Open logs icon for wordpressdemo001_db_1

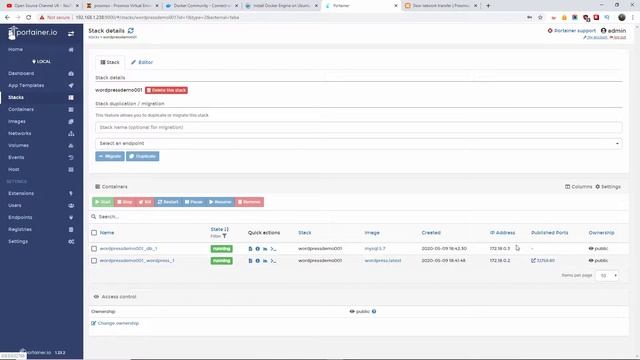[x=250, y=249]
